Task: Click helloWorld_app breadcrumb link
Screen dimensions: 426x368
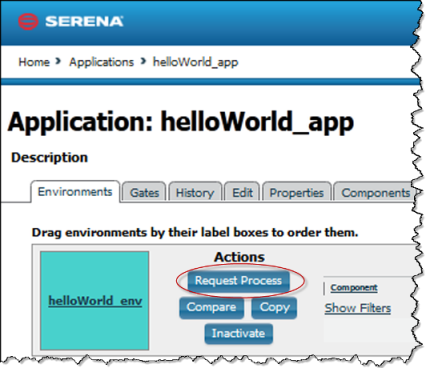Action: (195, 62)
